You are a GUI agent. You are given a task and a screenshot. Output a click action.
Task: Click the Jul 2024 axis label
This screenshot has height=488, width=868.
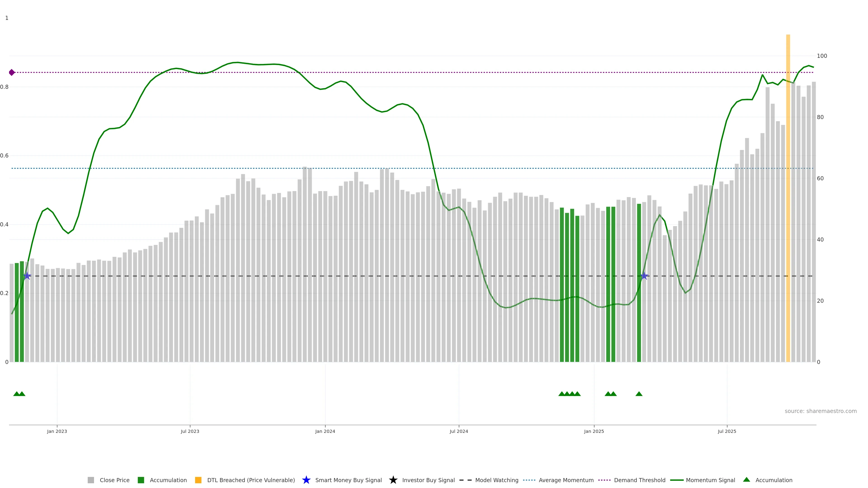coord(459,431)
